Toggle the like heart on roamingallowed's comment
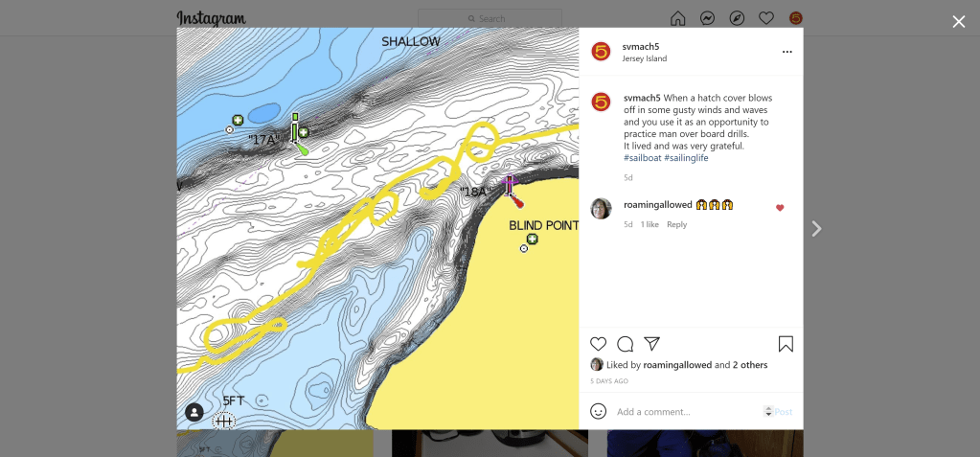The height and width of the screenshot is (457, 980). tap(780, 208)
